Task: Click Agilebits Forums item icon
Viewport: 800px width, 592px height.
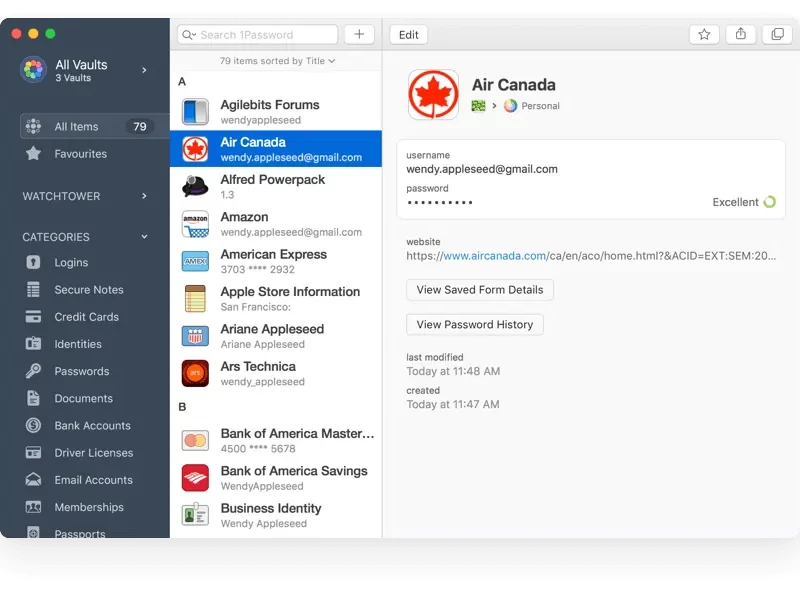Action: pos(195,112)
